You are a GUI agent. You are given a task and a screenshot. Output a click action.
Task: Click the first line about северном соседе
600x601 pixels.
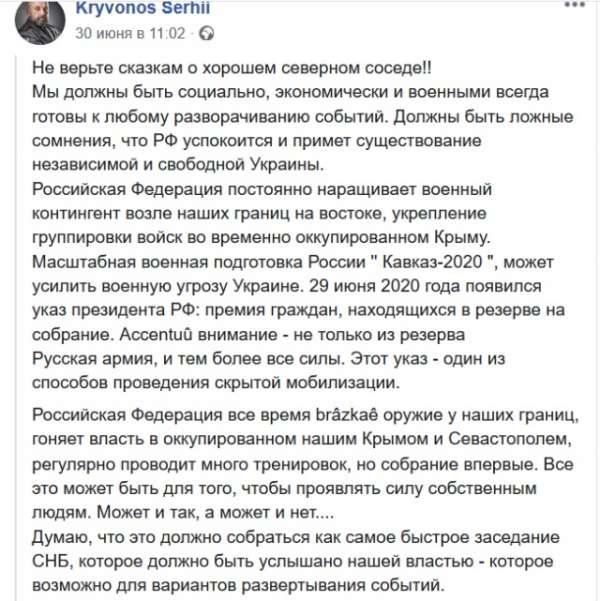click(x=233, y=69)
